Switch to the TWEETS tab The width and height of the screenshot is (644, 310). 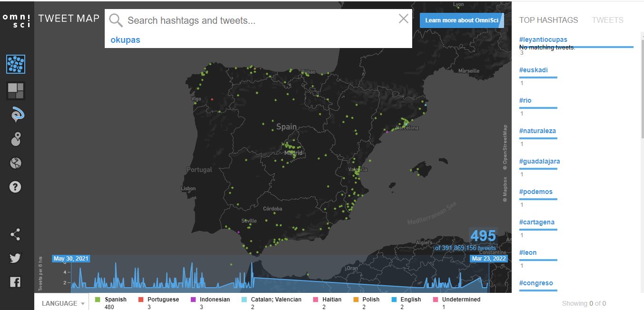(x=607, y=20)
